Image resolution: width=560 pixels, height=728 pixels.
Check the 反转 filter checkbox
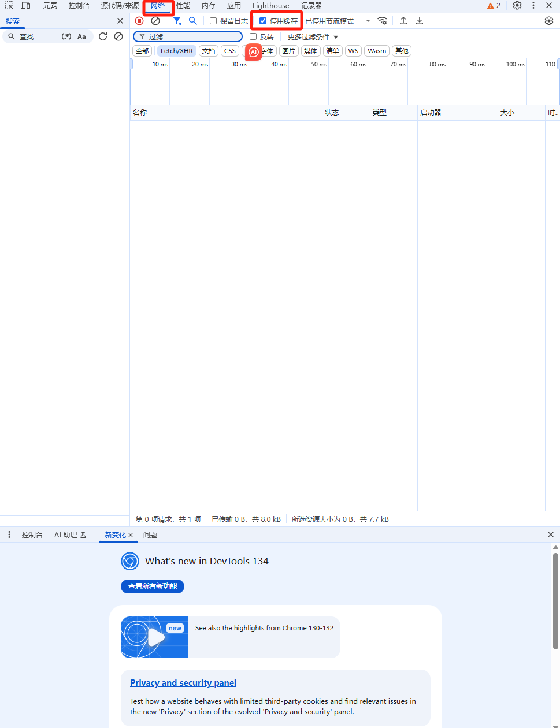(253, 36)
